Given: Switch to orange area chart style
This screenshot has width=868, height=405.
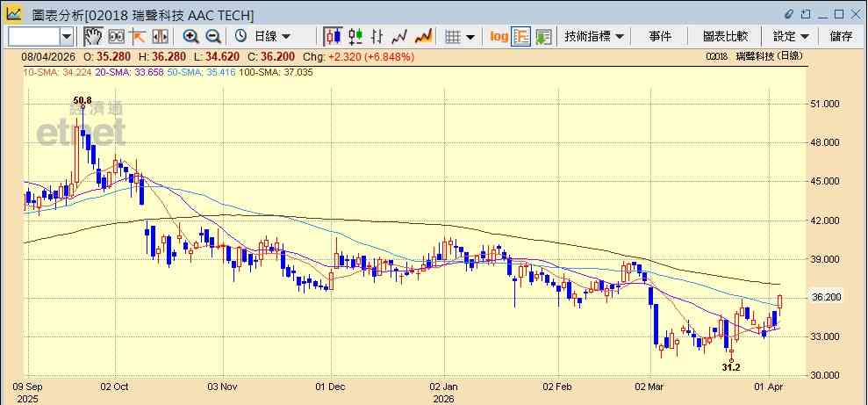Looking at the screenshot, I should point(424,37).
